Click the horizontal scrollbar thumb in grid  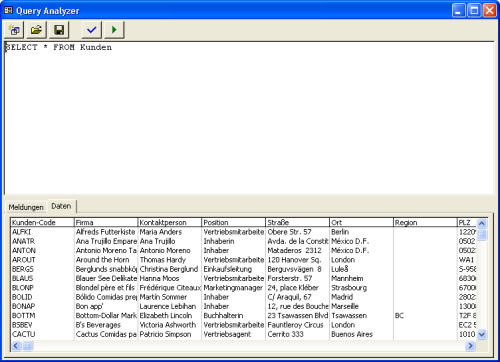[x=28, y=346]
